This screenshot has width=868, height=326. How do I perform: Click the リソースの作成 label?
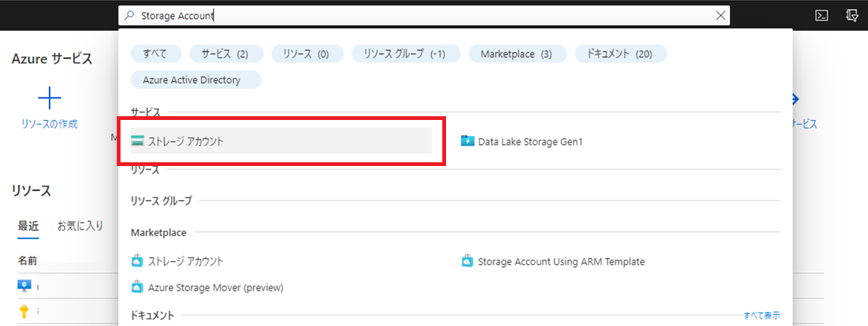point(49,125)
